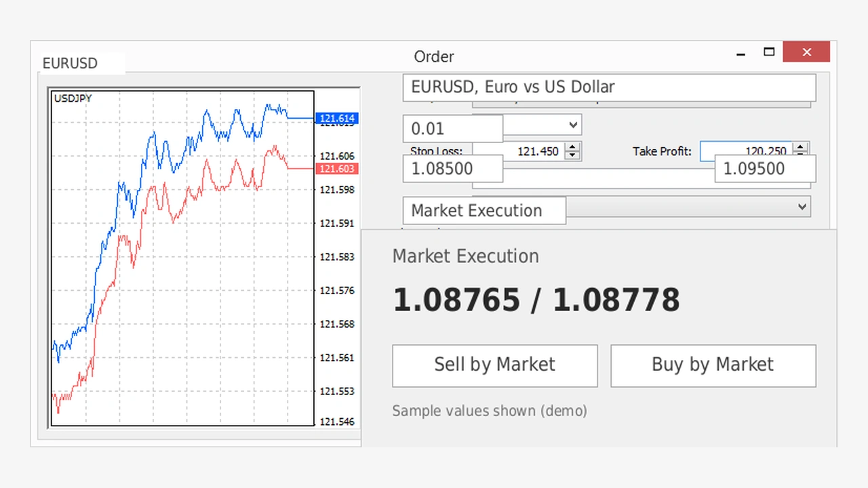Click the Sell by Market button
The height and width of the screenshot is (488, 868).
pyautogui.click(x=495, y=366)
